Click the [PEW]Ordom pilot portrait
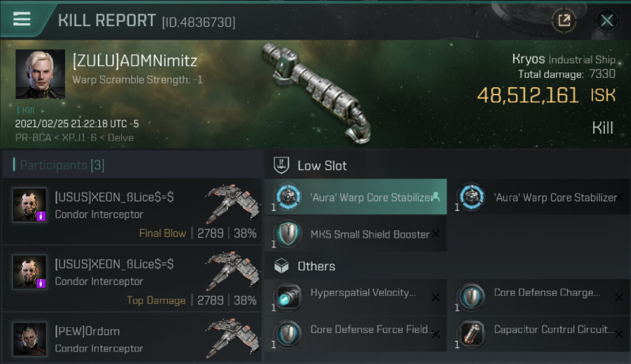The height and width of the screenshot is (364, 631). (x=30, y=338)
